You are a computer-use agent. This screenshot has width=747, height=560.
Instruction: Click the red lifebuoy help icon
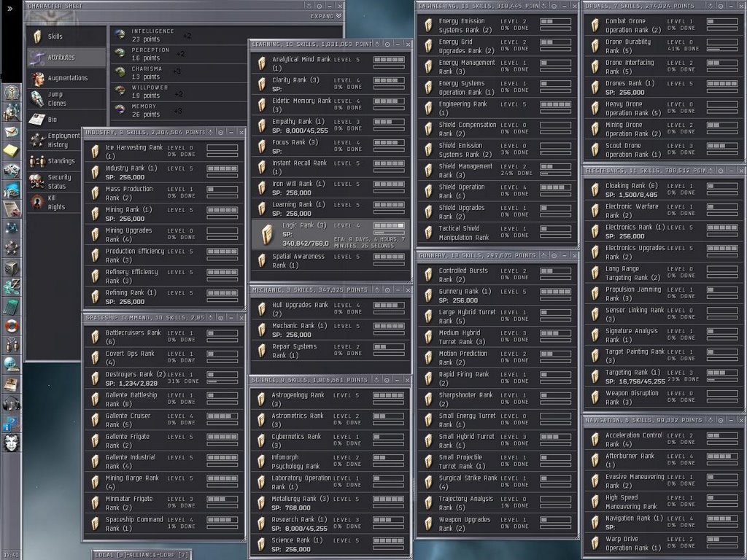[11, 326]
